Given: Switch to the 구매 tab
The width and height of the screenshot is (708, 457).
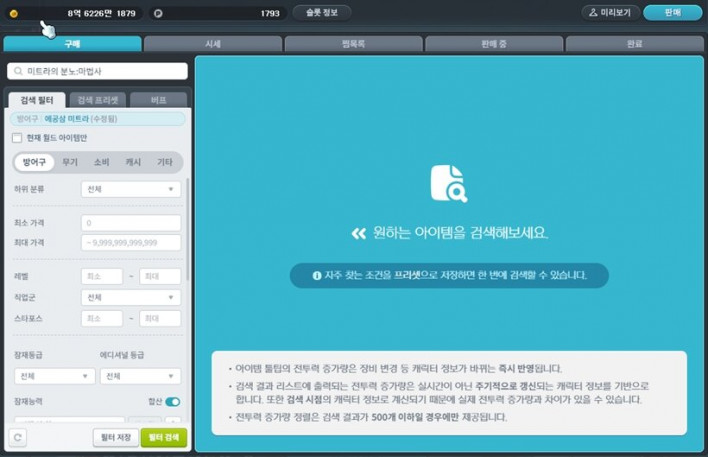Looking at the screenshot, I should [x=73, y=44].
